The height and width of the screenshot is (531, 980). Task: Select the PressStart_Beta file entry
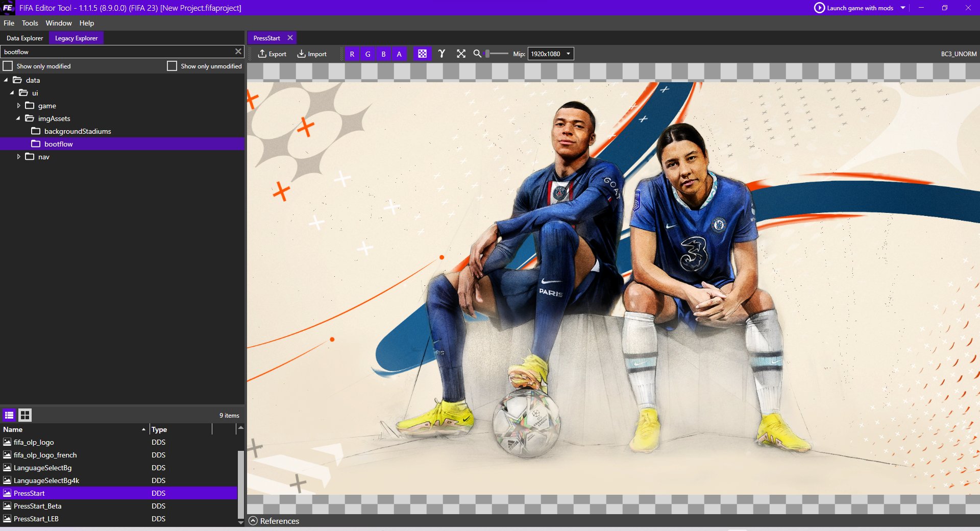pyautogui.click(x=37, y=506)
